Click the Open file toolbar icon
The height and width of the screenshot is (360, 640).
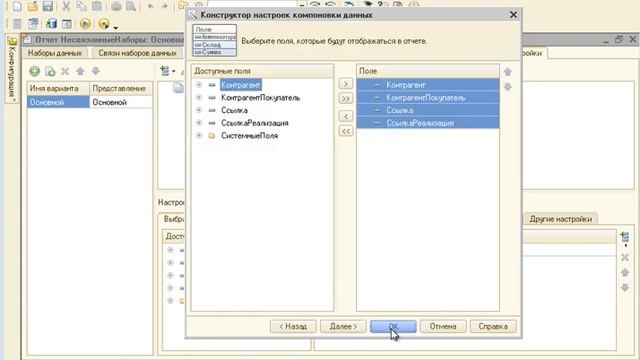point(33,6)
